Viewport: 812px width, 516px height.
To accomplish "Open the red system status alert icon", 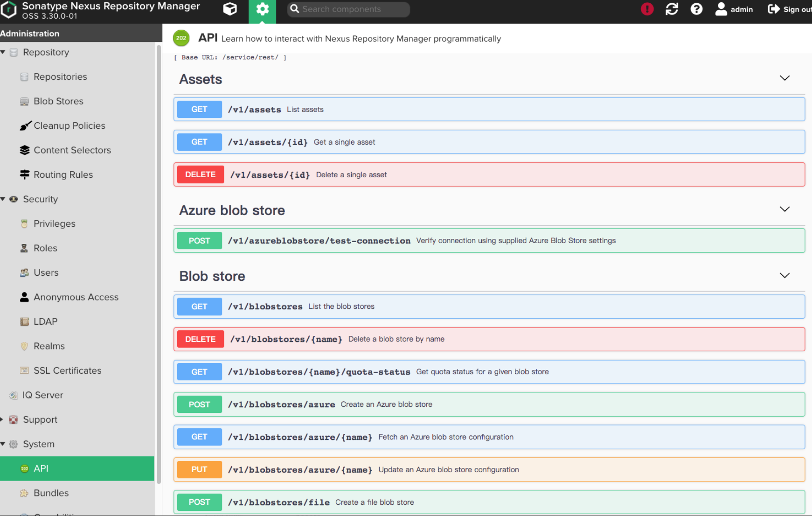I will coord(647,9).
